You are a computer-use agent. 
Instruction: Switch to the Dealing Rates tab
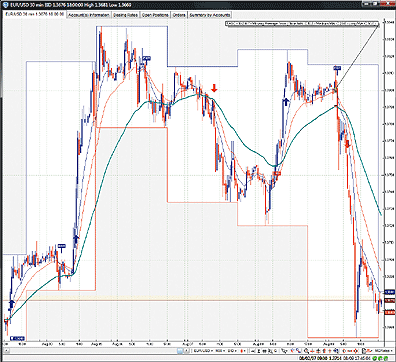point(125,15)
